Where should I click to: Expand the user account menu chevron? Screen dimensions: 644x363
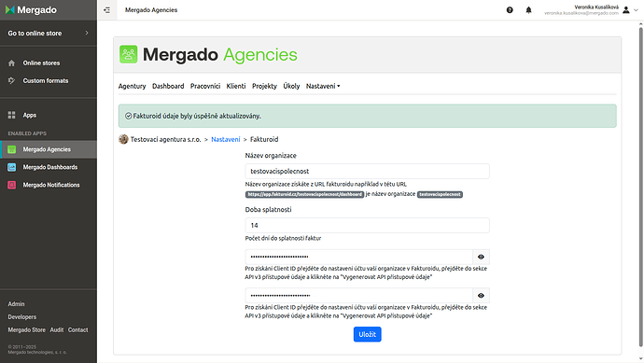click(x=636, y=10)
